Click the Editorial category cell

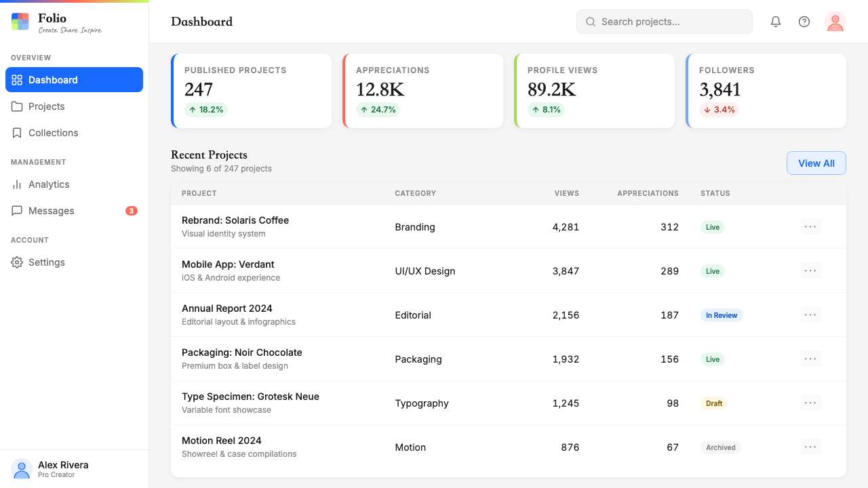(x=413, y=315)
